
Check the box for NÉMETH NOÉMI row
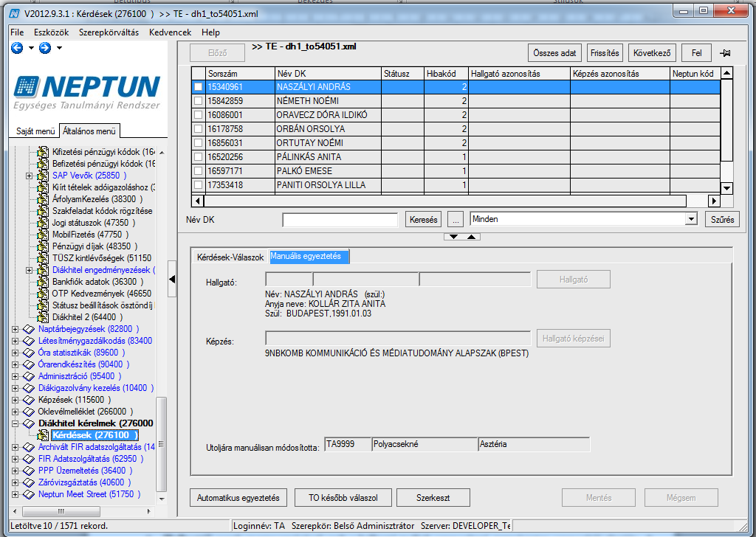(x=198, y=101)
